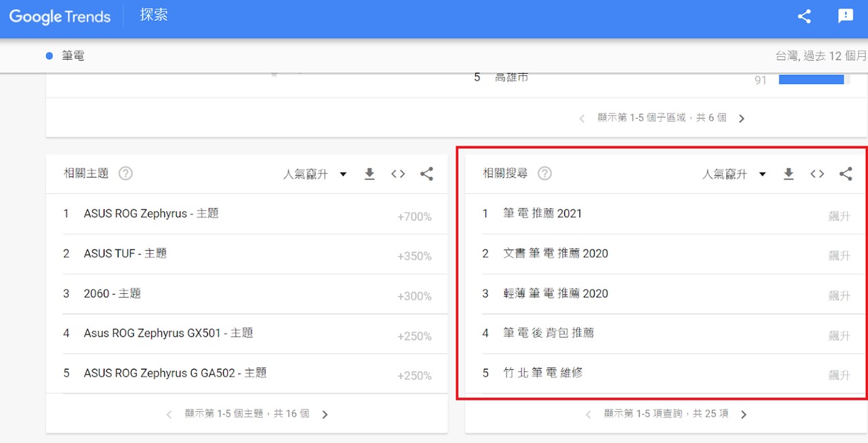The image size is (868, 443).
Task: Go to previous page of related queries
Action: (x=588, y=415)
